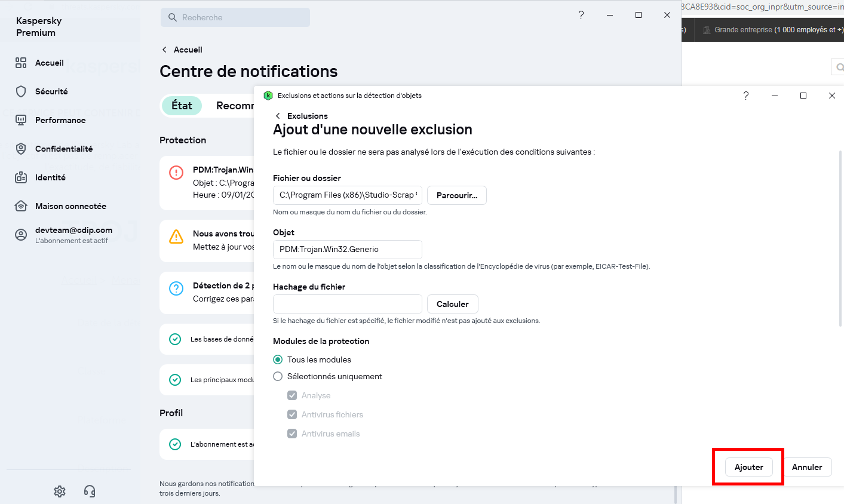Viewport: 844px width, 504px height.
Task: Click building icon beside Grande entreprise in browser
Action: pos(707,30)
